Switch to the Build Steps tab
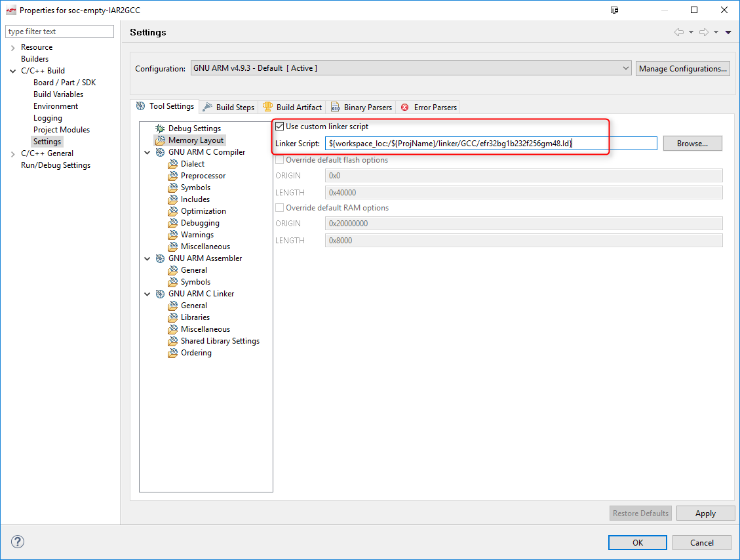Viewport: 740px width, 560px height. (228, 107)
